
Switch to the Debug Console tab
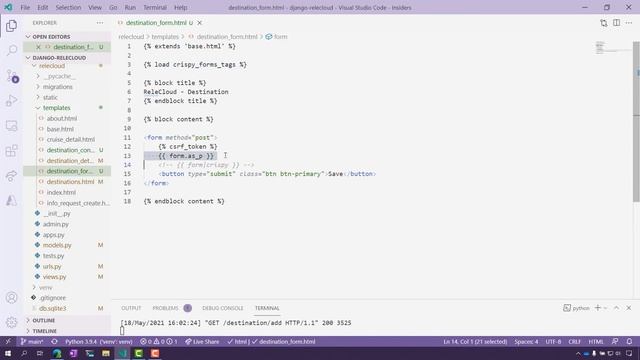tap(222, 308)
